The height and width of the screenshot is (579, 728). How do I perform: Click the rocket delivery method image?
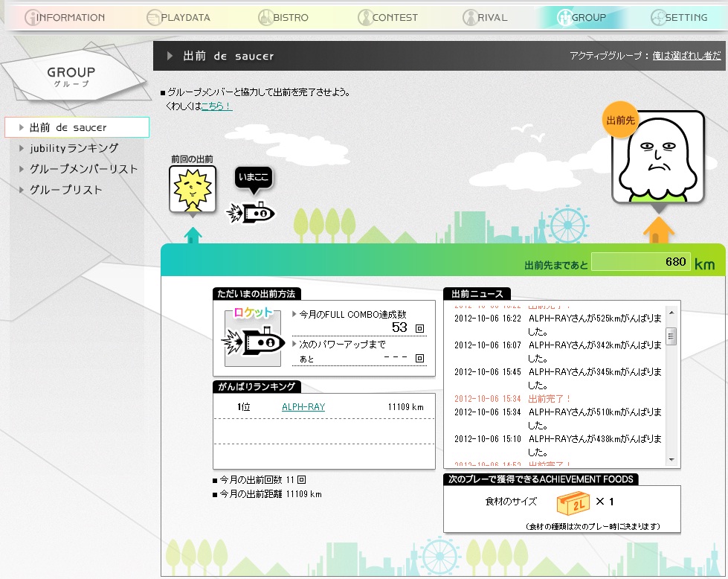[x=253, y=336]
